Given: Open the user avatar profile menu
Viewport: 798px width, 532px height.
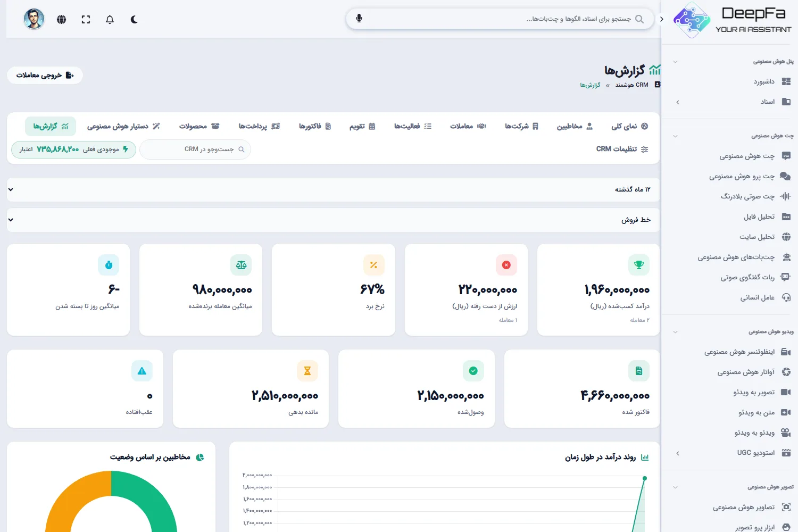Looking at the screenshot, I should 34,19.
